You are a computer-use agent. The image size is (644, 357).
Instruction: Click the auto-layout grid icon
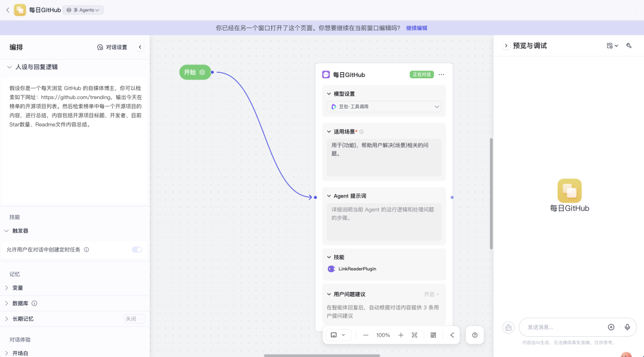434,335
